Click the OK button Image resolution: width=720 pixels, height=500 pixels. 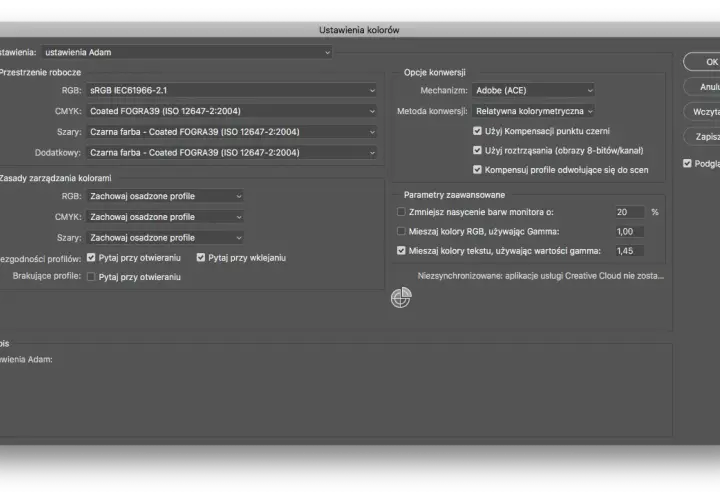tap(702, 62)
